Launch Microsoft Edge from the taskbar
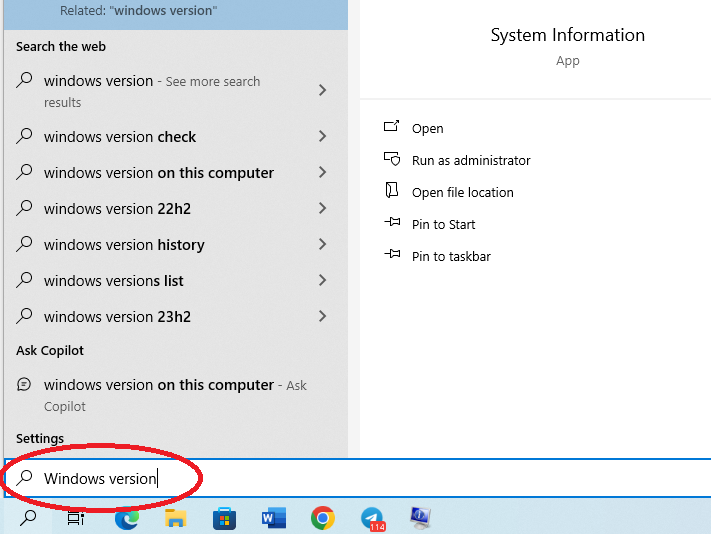This screenshot has height=534, width=711. click(x=127, y=518)
